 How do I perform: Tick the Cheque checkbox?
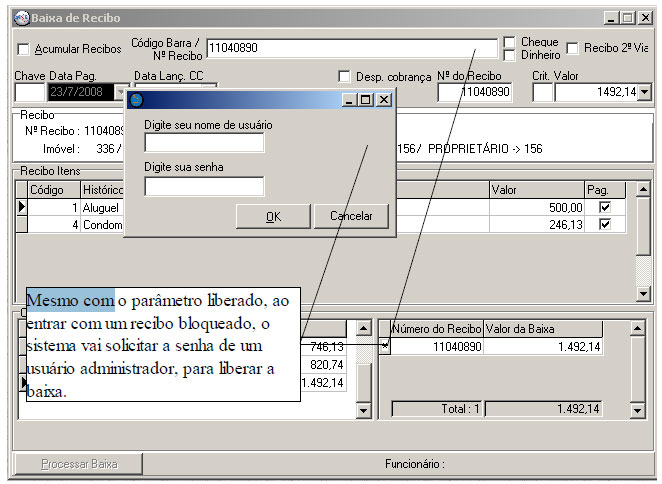510,42
